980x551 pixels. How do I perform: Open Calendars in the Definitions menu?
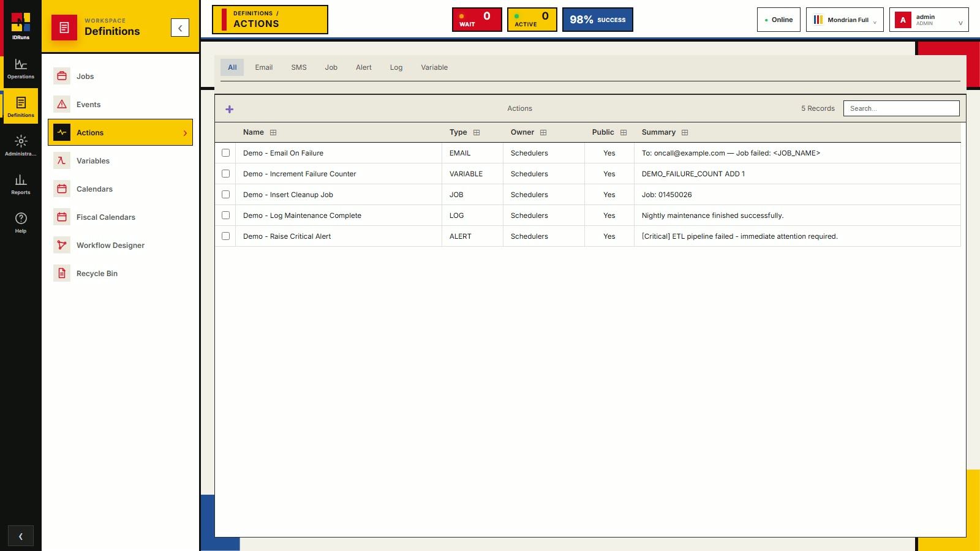[120, 189]
